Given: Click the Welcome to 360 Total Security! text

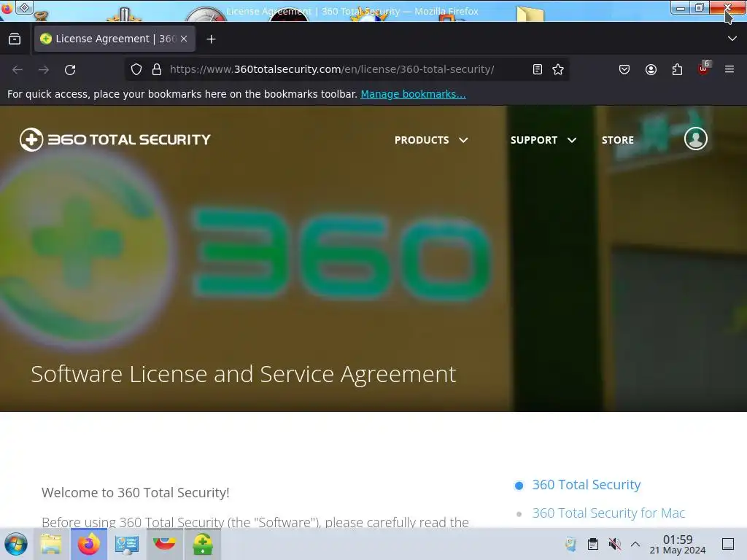Looking at the screenshot, I should coord(135,492).
